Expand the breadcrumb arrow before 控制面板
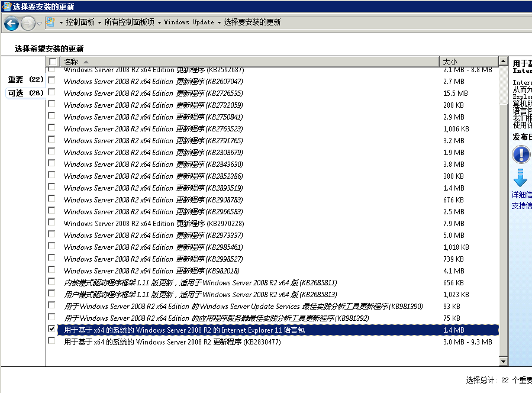Viewport: 532px width, 393px height. [61, 22]
